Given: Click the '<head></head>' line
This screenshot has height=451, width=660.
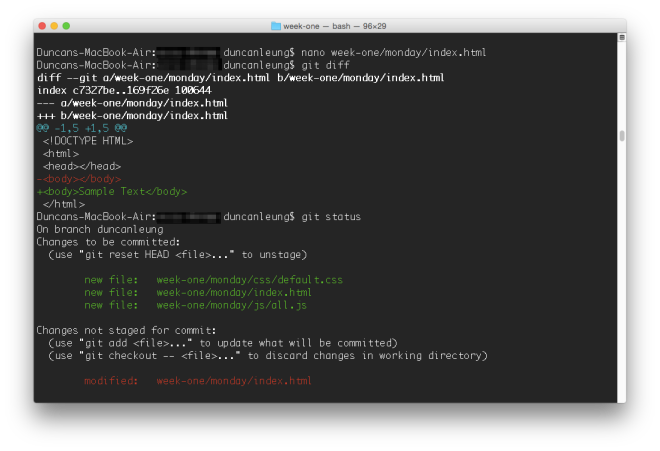Looking at the screenshot, I should [82, 166].
